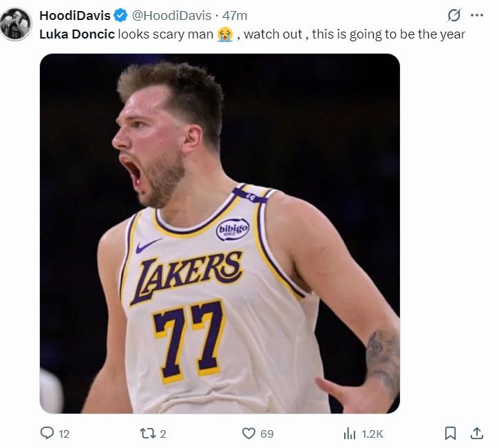Viewport: 499px width, 448px height.
Task: Open view analytics bar chart icon
Action: tap(350, 434)
